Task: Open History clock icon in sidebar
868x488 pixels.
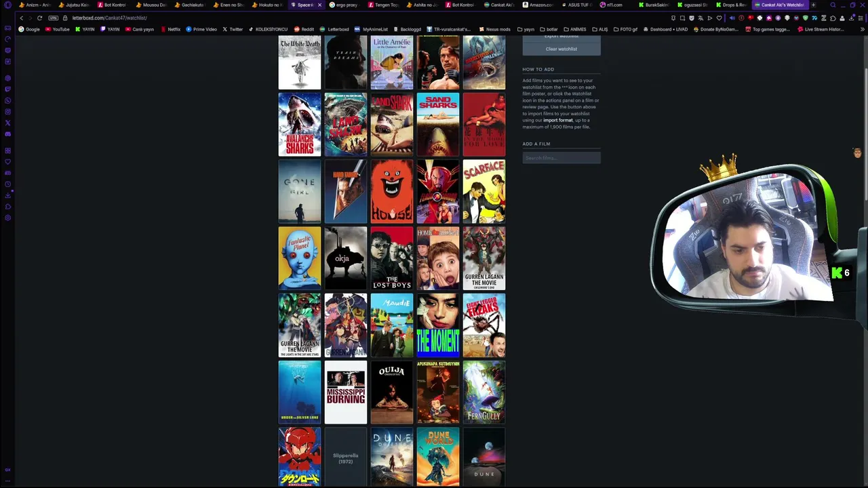Action: pos(7,184)
